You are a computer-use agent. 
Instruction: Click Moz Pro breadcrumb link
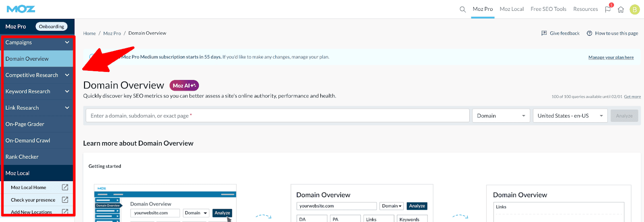pos(112,33)
